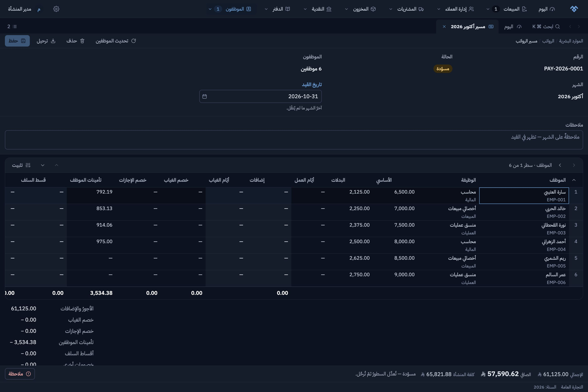Go to previous employee row arrow
588x392 pixels.
point(574,165)
